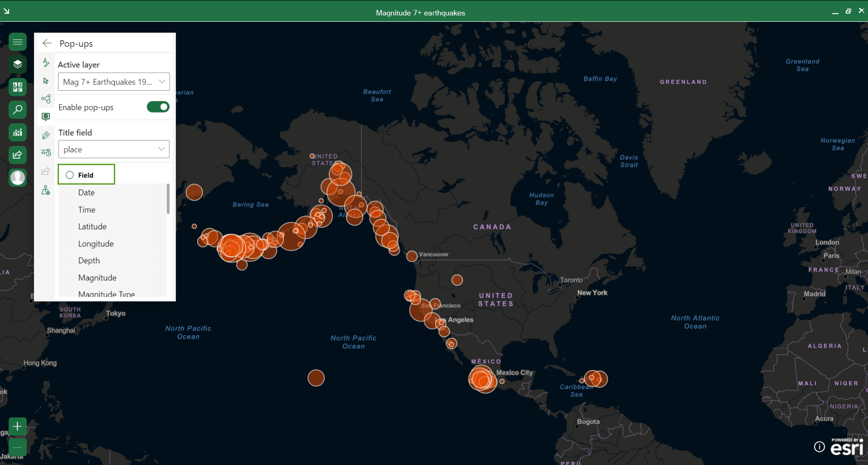Click the Tokyo city label
This screenshot has height=465, width=868.
click(x=116, y=313)
